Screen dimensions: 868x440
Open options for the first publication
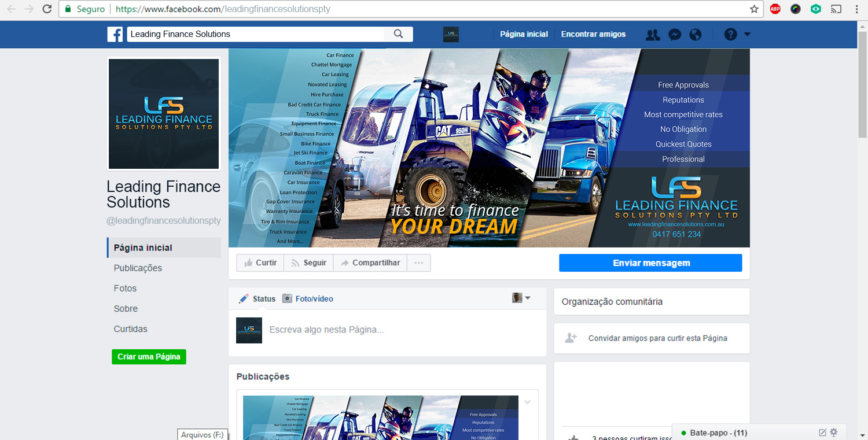point(527,401)
